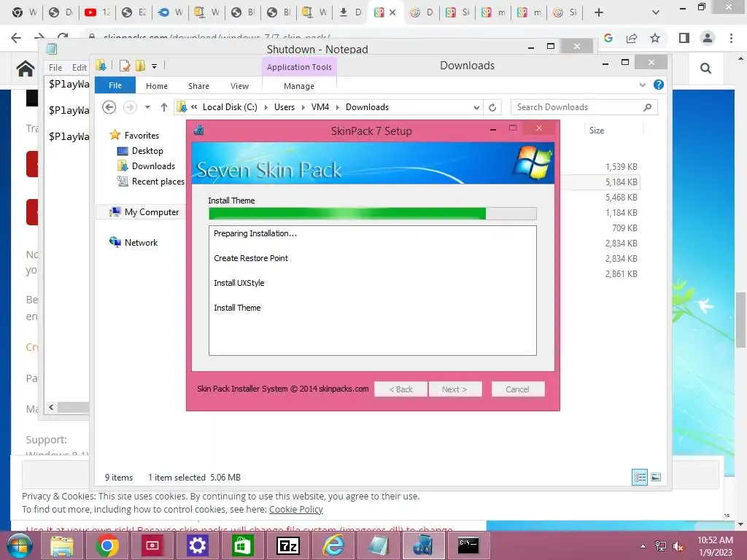Launch Google Chrome from the taskbar

107,545
